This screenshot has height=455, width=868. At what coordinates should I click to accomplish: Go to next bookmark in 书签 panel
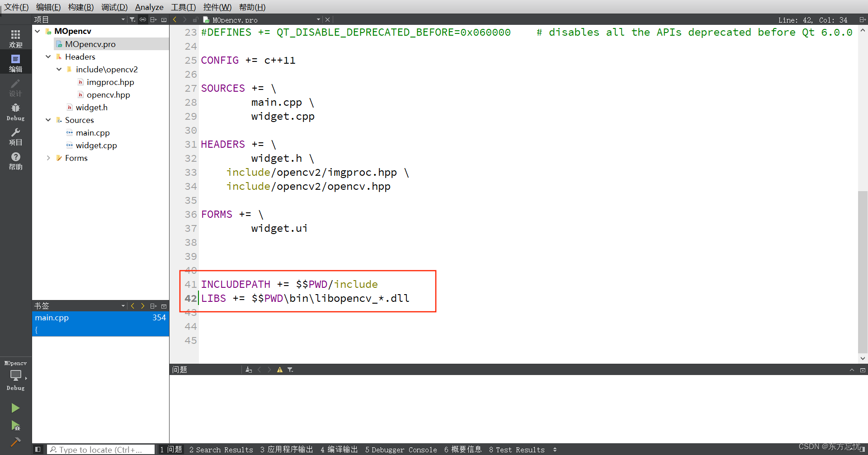(143, 306)
